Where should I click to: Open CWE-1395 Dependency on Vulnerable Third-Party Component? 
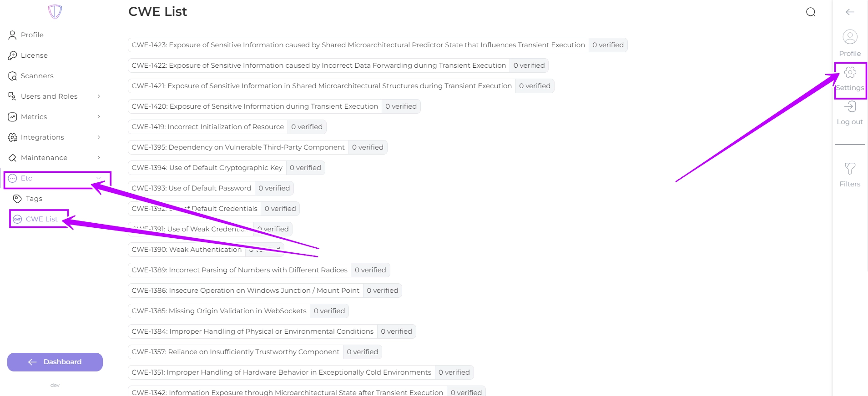point(257,147)
